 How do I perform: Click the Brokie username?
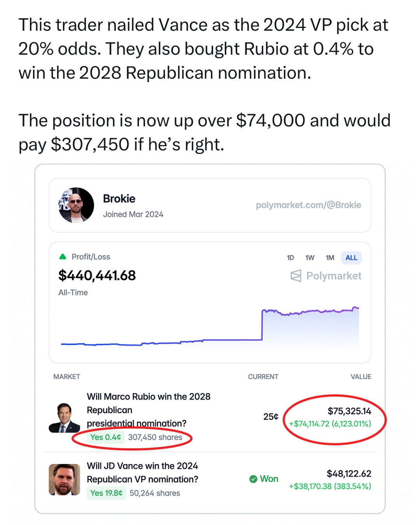pos(119,199)
